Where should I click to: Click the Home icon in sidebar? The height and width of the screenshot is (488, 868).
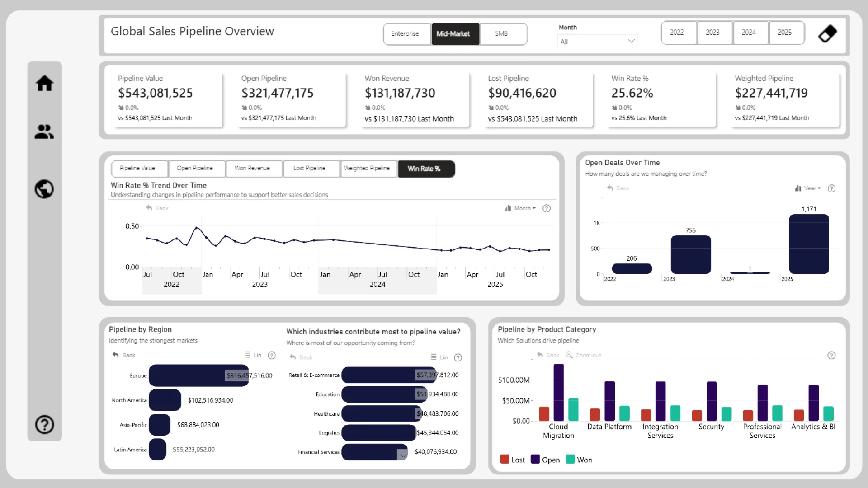(44, 84)
